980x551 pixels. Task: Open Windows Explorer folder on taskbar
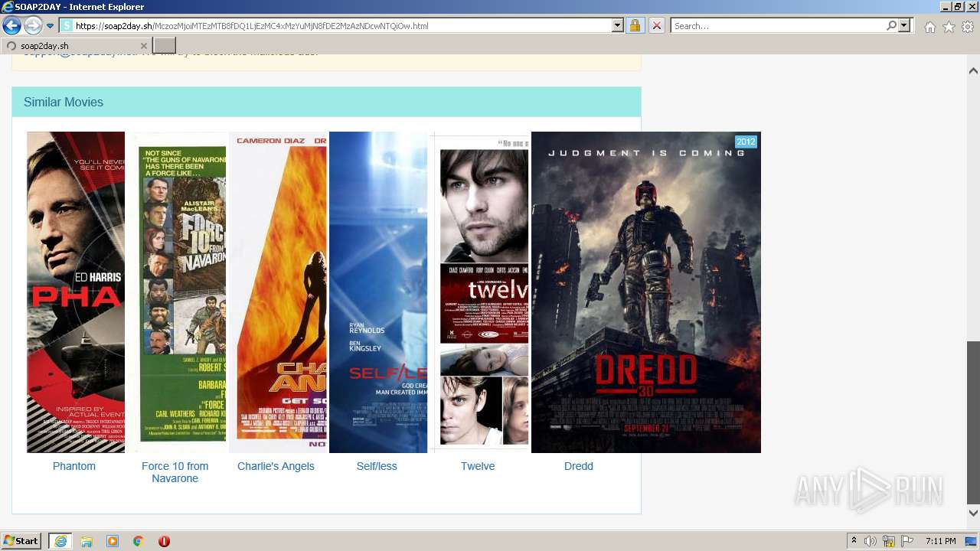(87, 541)
